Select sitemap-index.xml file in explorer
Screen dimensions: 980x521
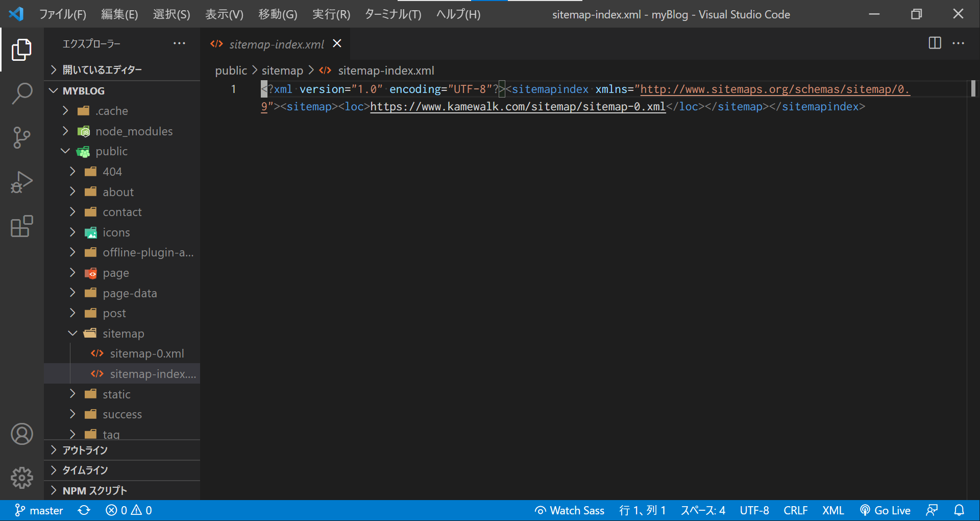(x=122, y=374)
